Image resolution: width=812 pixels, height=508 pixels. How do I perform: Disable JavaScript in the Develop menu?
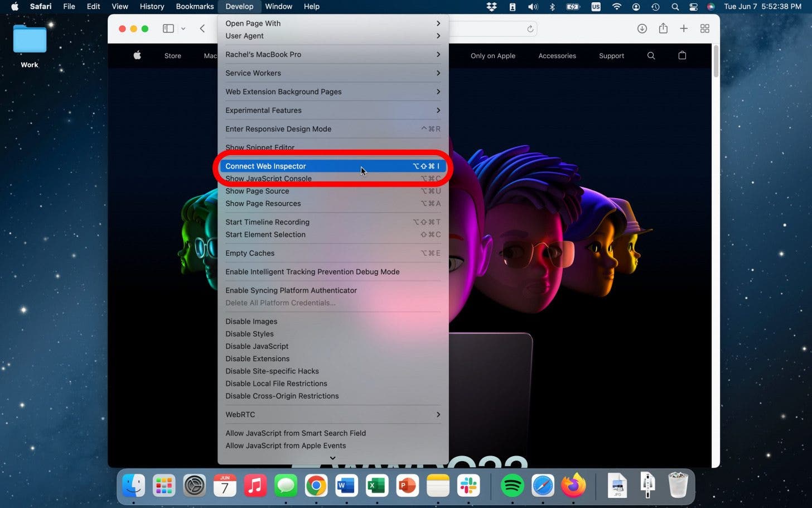click(257, 346)
